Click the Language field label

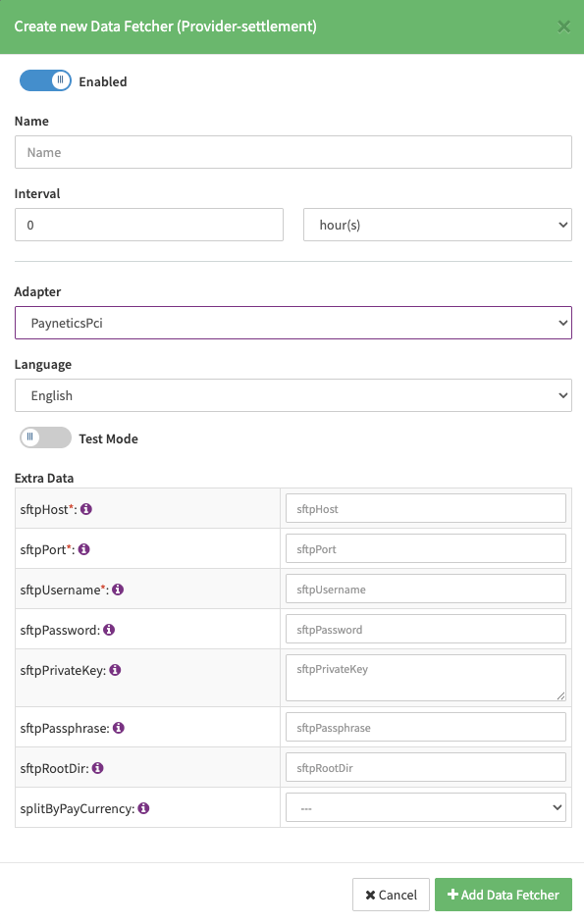(43, 364)
